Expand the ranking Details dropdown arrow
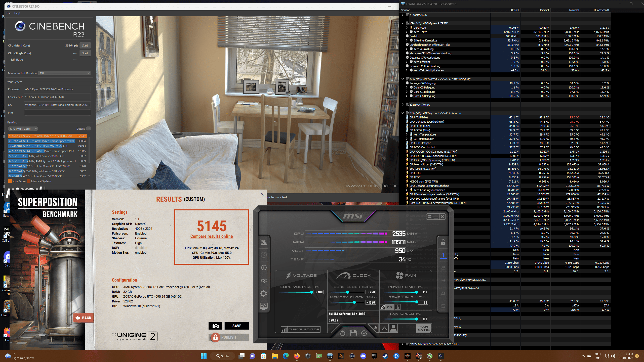This screenshot has height=362, width=644. point(89,129)
